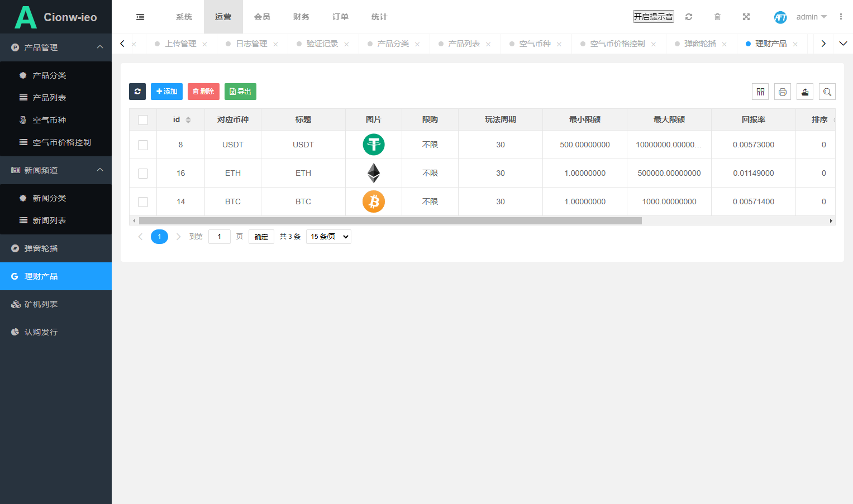Click the refresh icon in top header
This screenshot has height=504, width=853.
coord(689,17)
